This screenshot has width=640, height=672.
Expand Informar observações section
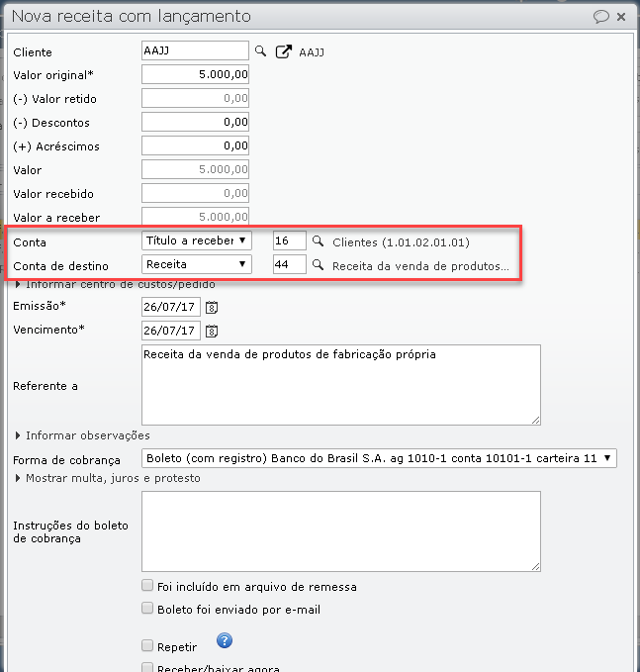83,435
